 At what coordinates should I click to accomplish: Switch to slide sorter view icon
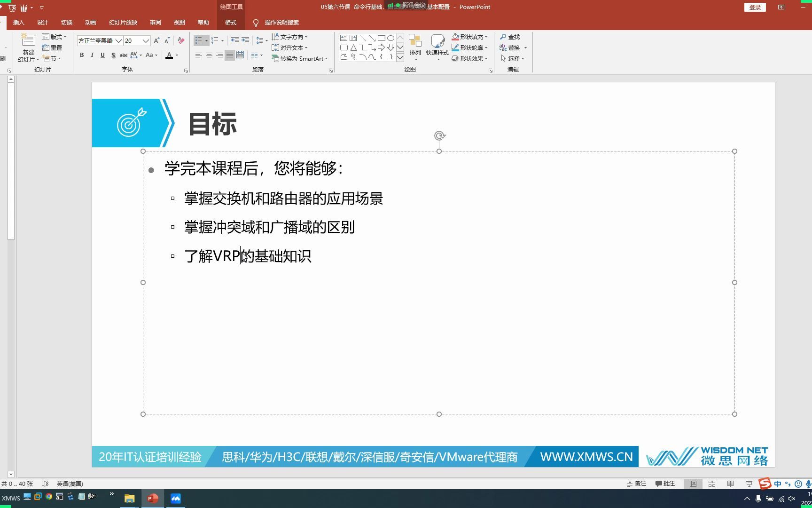pos(712,484)
